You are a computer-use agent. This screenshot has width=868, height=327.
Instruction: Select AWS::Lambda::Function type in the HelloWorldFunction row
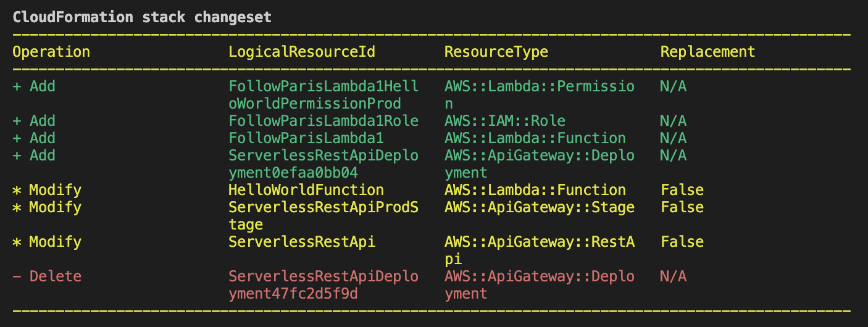coord(535,190)
